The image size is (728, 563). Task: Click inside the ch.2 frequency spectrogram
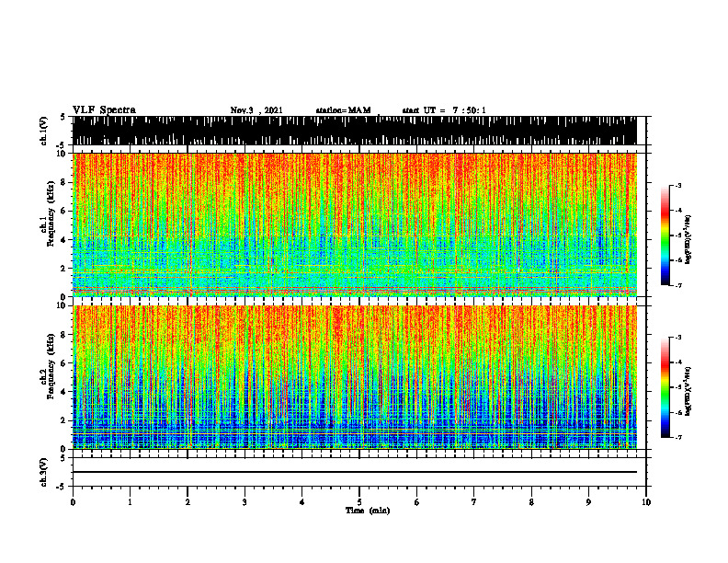[355, 377]
